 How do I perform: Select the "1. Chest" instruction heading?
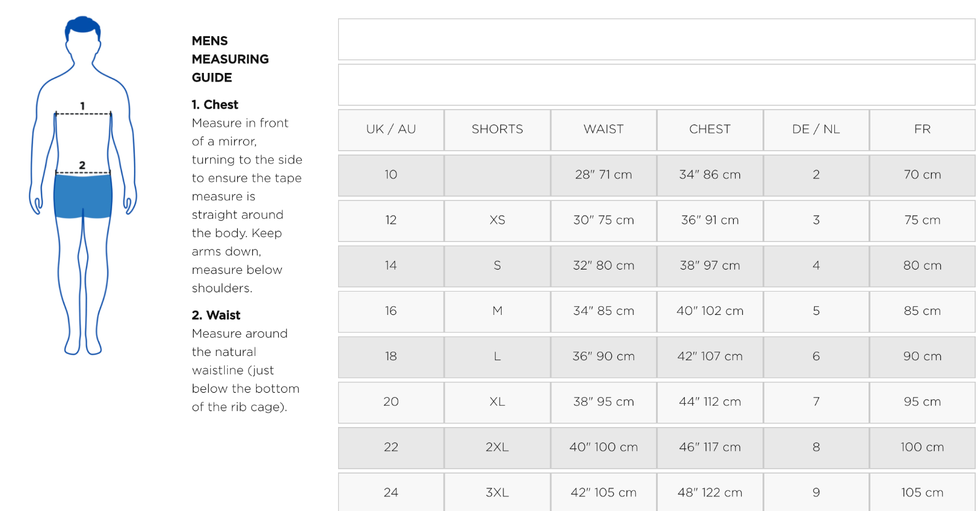[215, 105]
